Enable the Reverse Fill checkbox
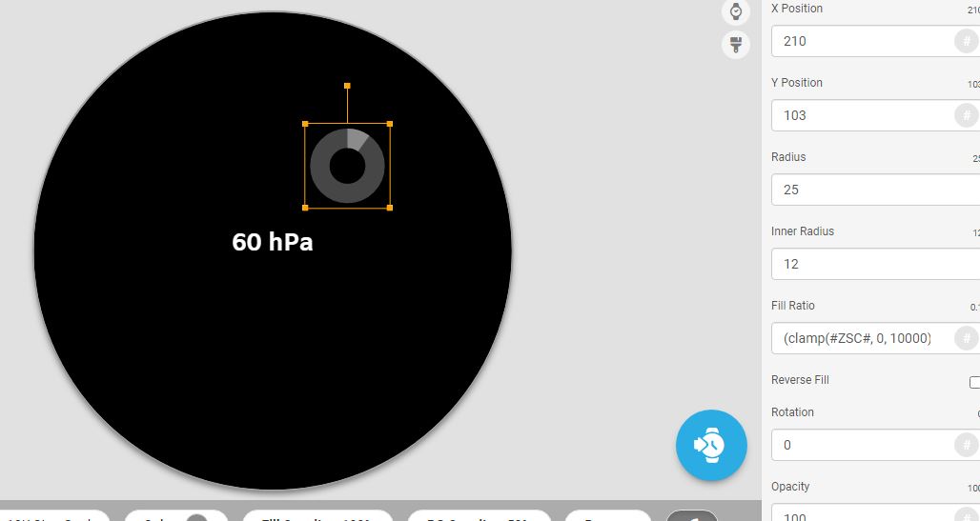980x521 pixels. tap(974, 382)
